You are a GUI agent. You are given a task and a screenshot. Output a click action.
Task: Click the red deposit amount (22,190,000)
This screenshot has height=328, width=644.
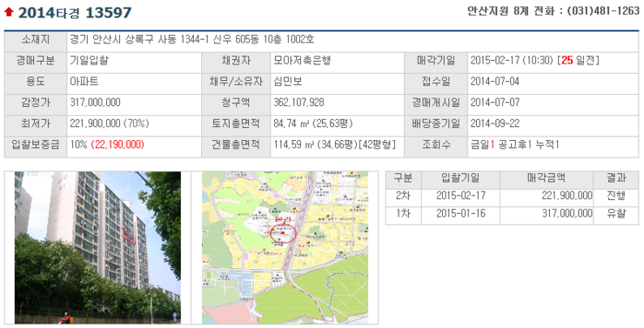coord(117,144)
